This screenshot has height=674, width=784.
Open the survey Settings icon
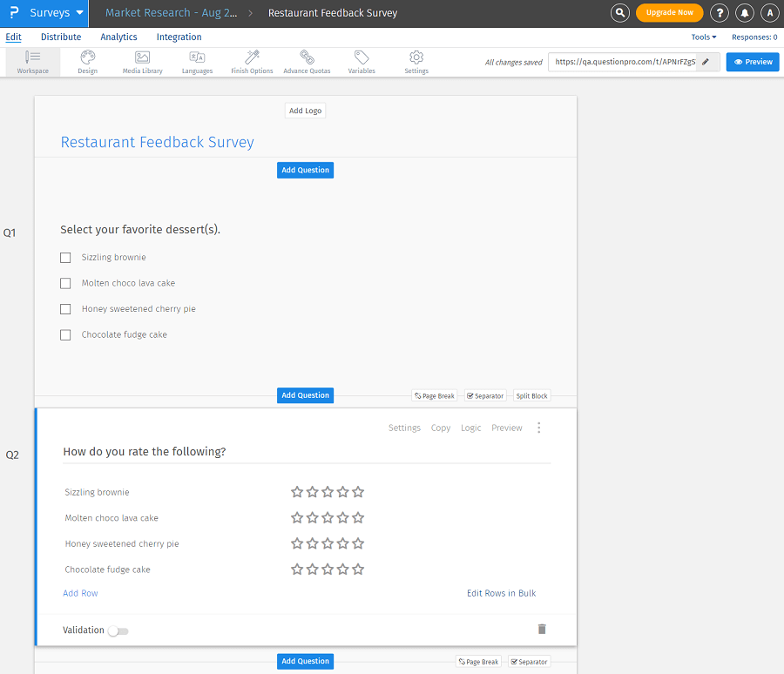click(416, 61)
